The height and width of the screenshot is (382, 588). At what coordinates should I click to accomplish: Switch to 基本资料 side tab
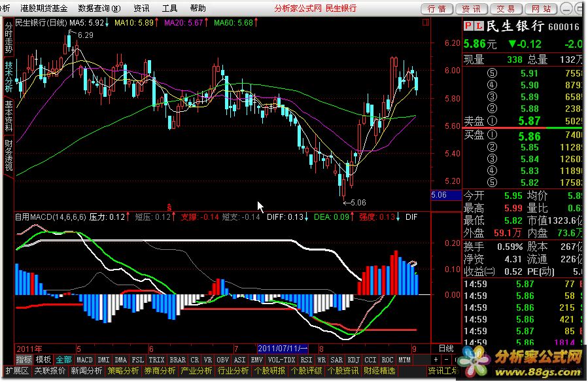(x=9, y=116)
